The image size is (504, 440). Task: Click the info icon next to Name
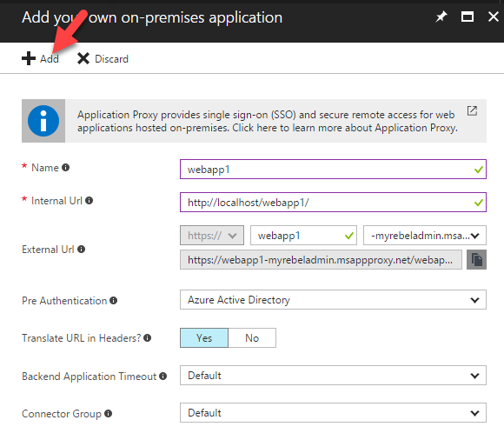65,168
